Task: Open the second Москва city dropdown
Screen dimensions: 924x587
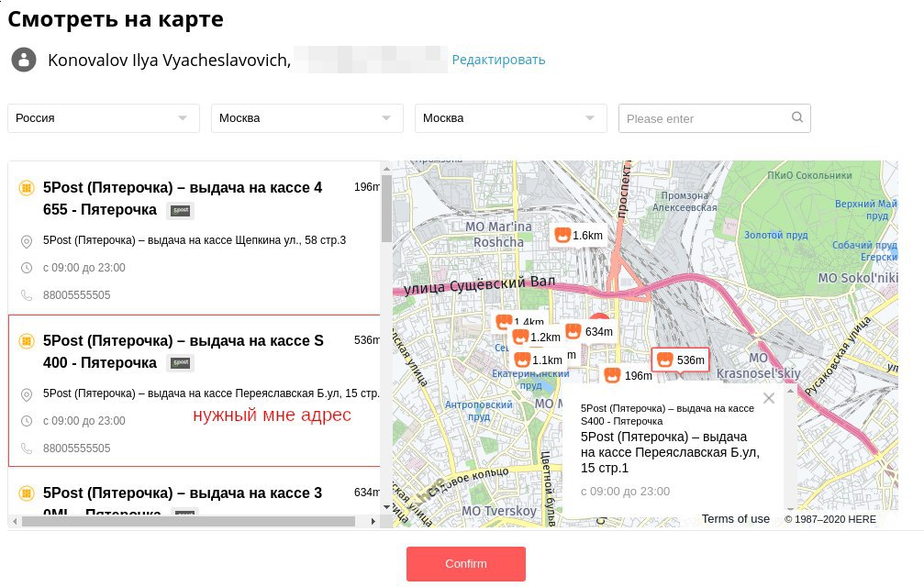Action: pyautogui.click(x=511, y=117)
